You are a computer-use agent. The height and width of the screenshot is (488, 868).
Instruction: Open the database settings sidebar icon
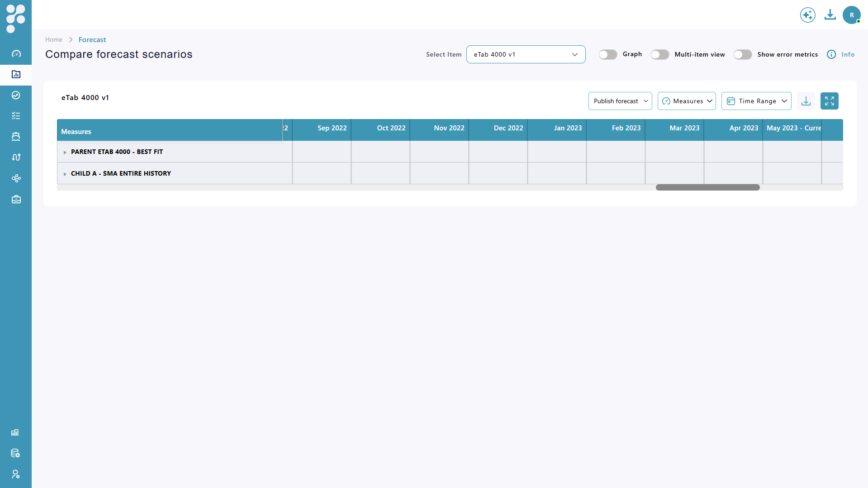(15, 453)
